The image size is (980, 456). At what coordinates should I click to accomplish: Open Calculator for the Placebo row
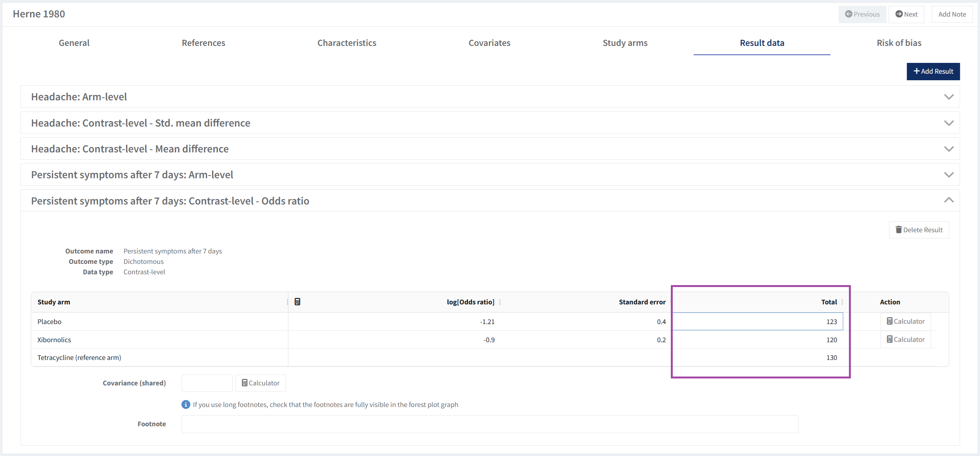(906, 321)
